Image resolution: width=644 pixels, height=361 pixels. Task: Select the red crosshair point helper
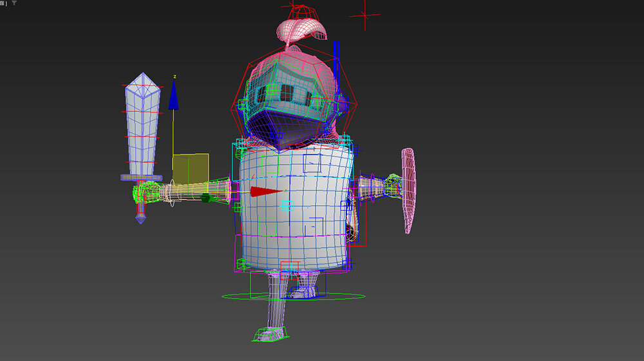(x=365, y=14)
